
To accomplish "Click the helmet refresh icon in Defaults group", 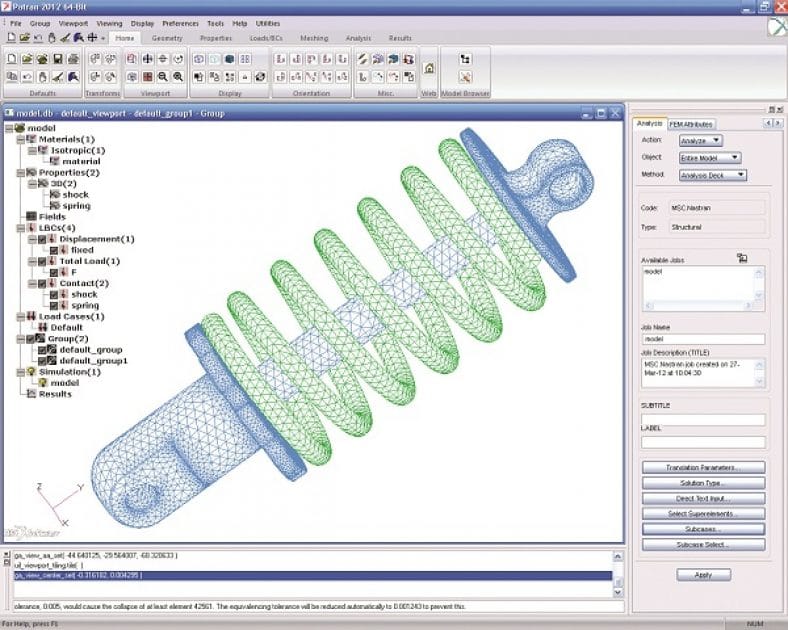I will [73, 77].
